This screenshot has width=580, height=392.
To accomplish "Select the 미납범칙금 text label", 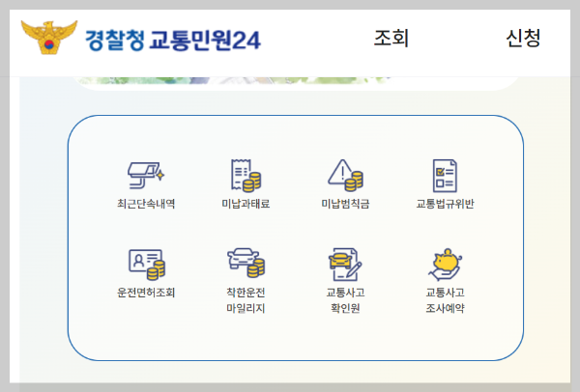I will click(345, 204).
